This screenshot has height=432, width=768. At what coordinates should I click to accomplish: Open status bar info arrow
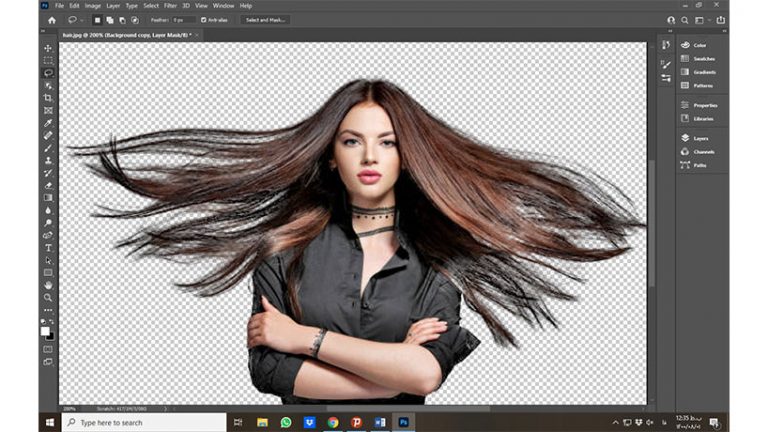click(x=165, y=408)
